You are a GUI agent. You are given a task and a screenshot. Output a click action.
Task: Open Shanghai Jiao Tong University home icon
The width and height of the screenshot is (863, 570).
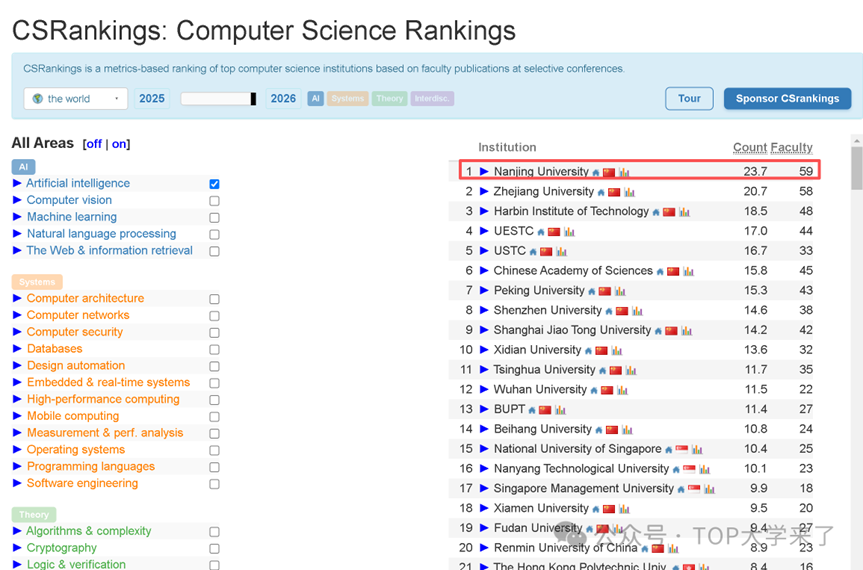tap(658, 331)
